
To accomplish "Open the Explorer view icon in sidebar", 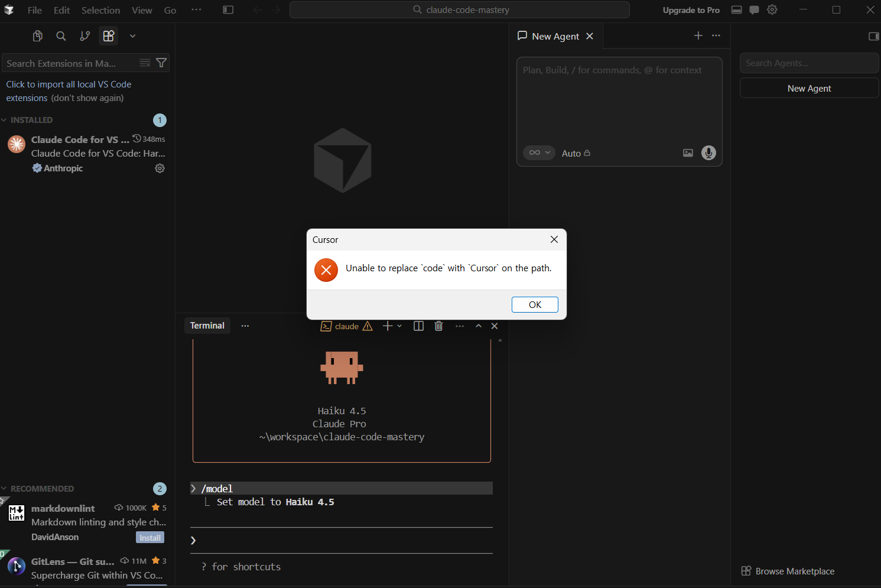I will [x=37, y=36].
